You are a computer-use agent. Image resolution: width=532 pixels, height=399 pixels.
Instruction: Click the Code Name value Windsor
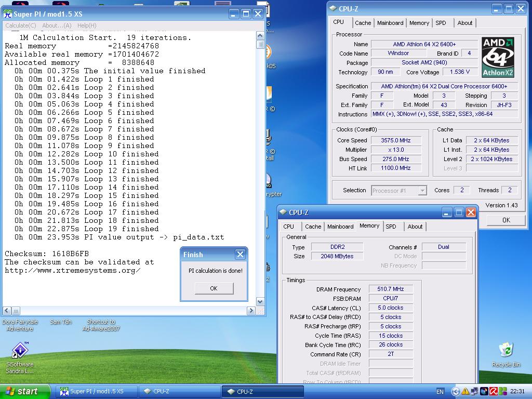pos(398,54)
